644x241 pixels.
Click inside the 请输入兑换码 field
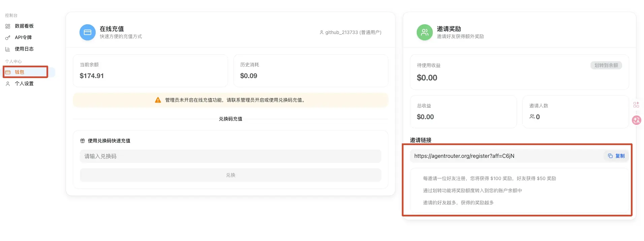point(230,156)
